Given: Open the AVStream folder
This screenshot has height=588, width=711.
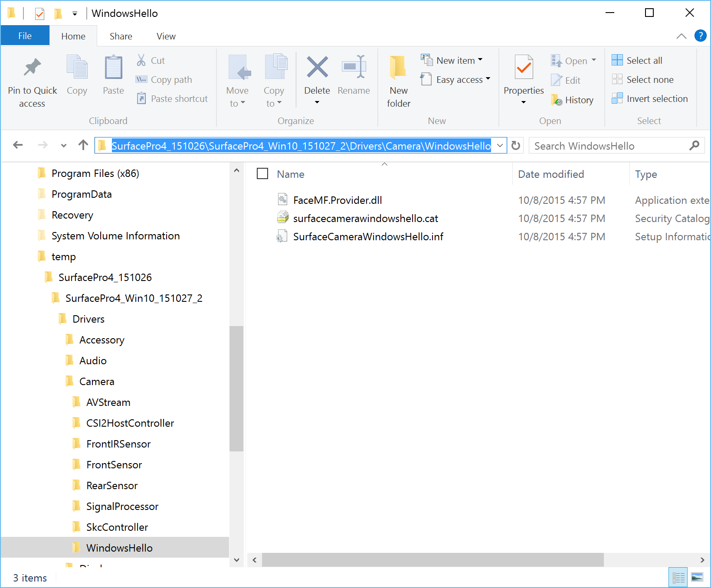Looking at the screenshot, I should tap(108, 402).
